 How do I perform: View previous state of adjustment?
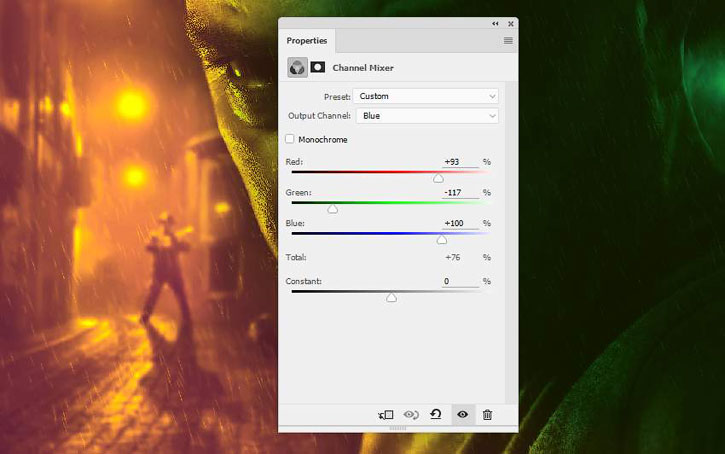tap(411, 415)
